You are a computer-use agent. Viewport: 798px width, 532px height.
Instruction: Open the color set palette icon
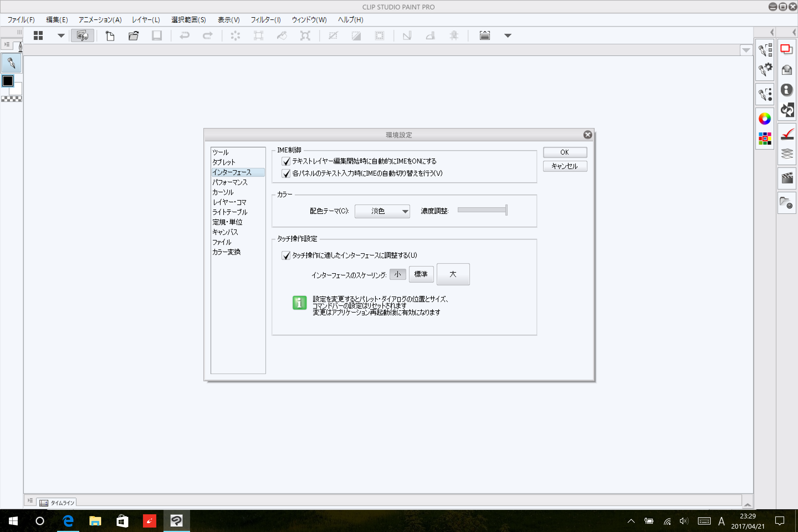(764, 139)
